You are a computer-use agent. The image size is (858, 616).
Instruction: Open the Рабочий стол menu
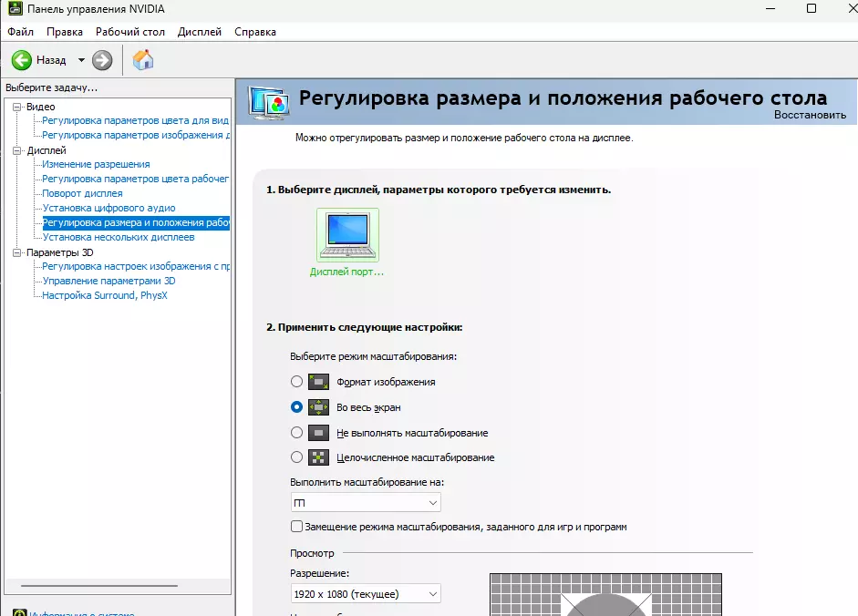[x=130, y=32]
